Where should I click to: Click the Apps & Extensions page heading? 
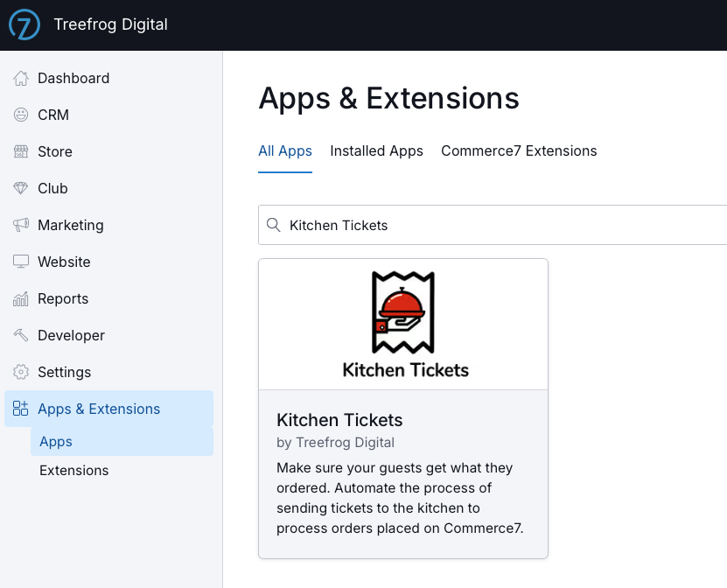click(389, 98)
